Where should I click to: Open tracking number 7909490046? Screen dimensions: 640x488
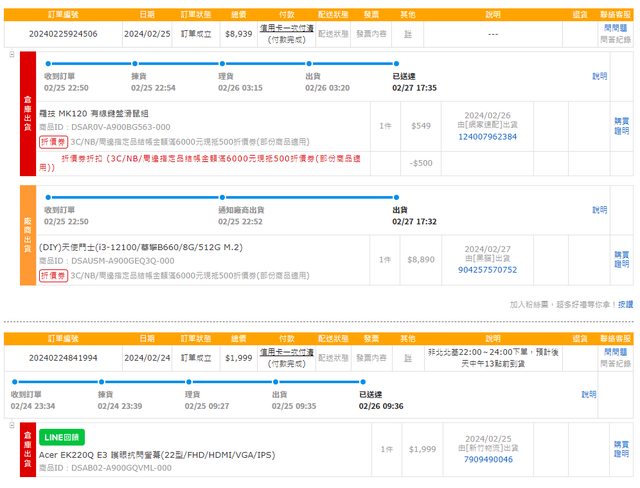(487, 459)
